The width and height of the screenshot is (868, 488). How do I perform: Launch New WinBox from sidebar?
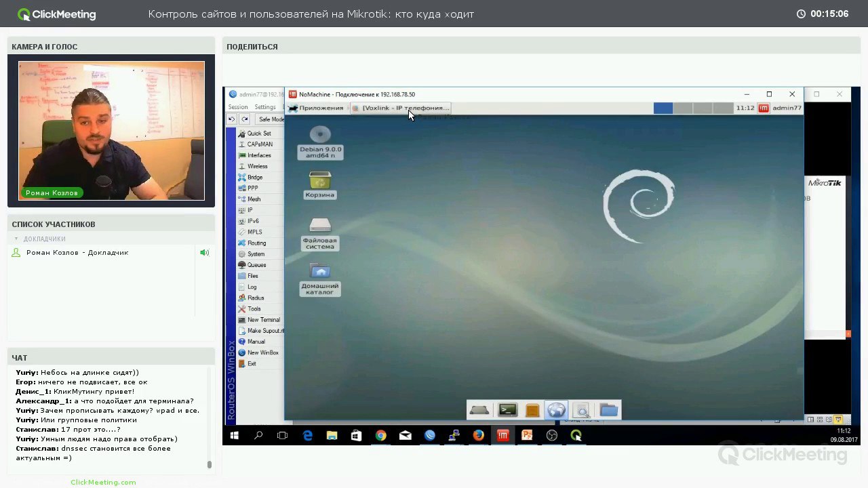pos(258,352)
